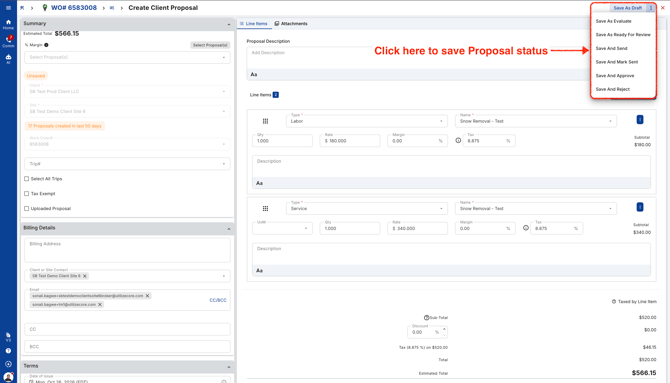Remove SB Test Demo Client Site 6 contact chip
This screenshot has width=670, height=383.
point(85,276)
